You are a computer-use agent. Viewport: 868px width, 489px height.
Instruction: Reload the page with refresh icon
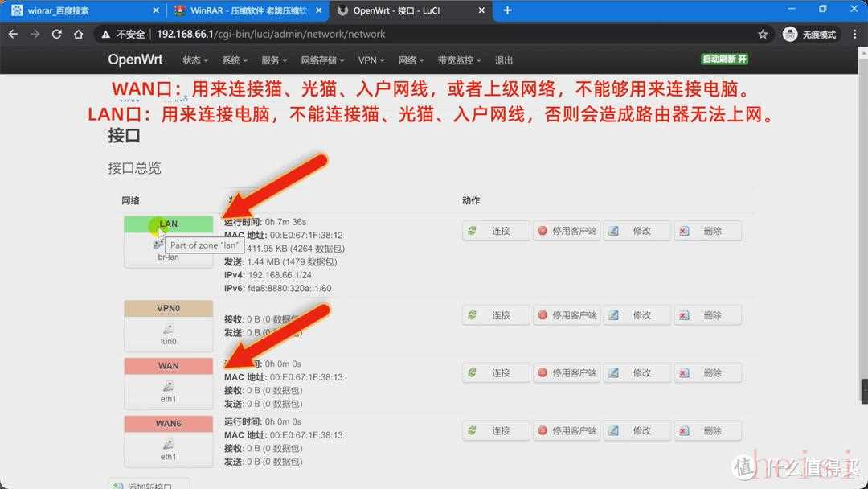tap(56, 35)
